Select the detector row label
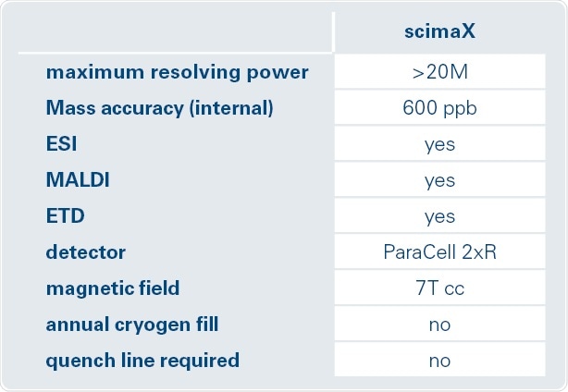Screen dimensions: 568x392 (85, 252)
